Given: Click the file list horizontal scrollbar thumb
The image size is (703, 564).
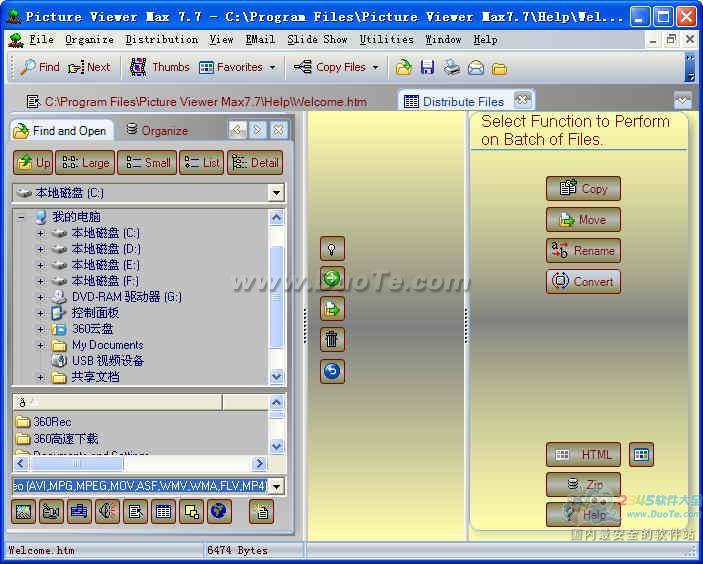Looking at the screenshot, I should 76,464.
